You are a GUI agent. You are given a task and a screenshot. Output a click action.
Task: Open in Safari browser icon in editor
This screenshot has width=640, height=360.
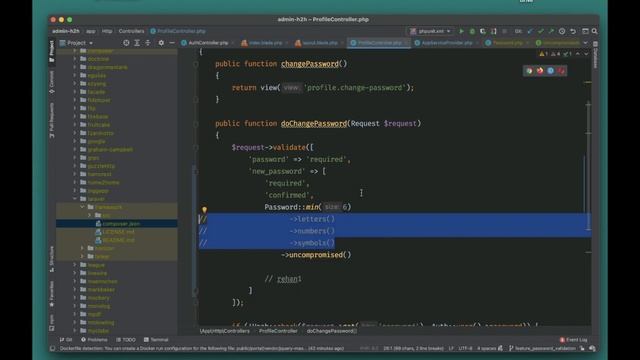(550, 71)
